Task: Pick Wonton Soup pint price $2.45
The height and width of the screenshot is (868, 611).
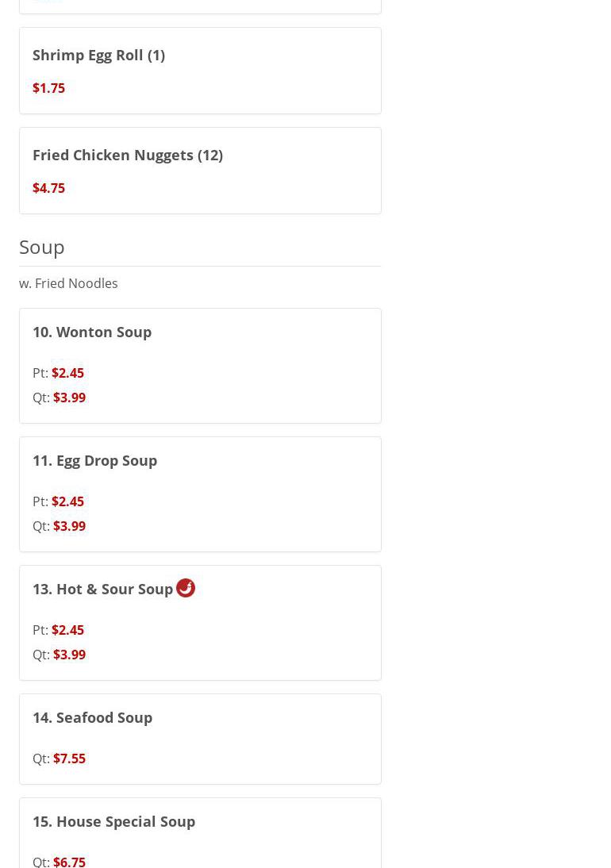Action: (x=67, y=373)
